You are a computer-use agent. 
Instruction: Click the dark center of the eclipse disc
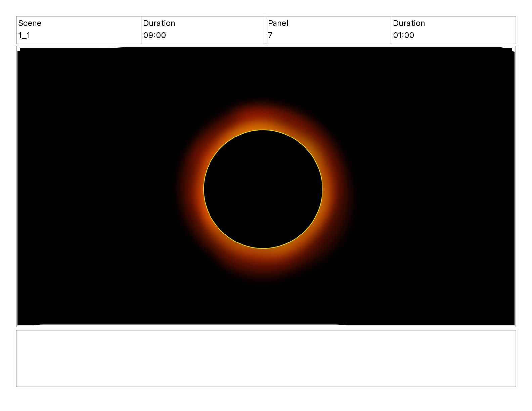click(263, 189)
